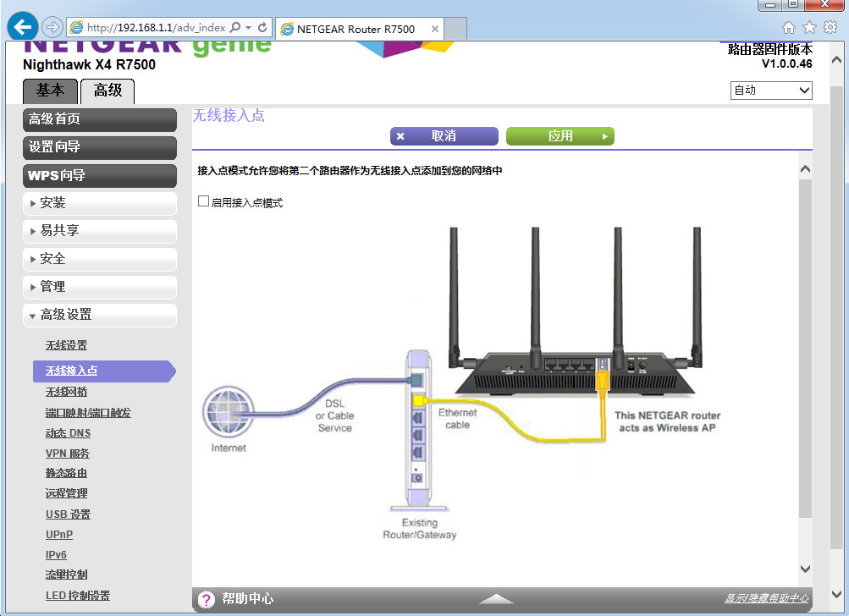This screenshot has width=849, height=616.
Task: Open the UPnP link
Action: (59, 534)
